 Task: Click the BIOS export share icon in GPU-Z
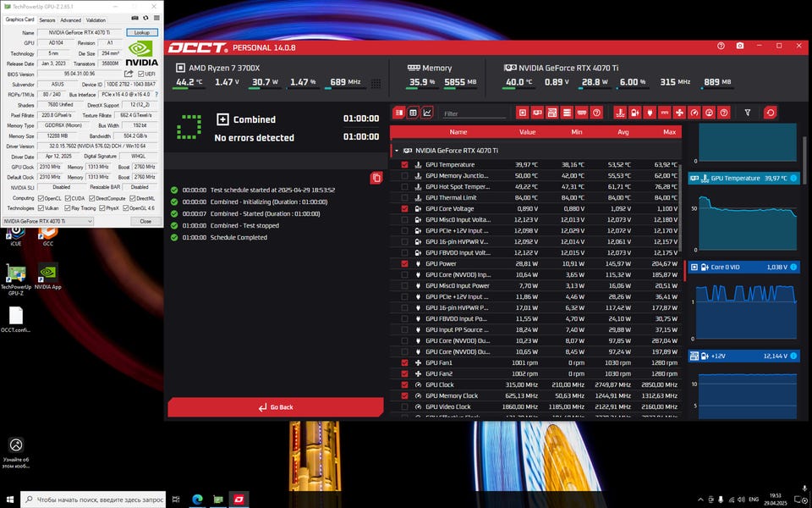tap(129, 74)
